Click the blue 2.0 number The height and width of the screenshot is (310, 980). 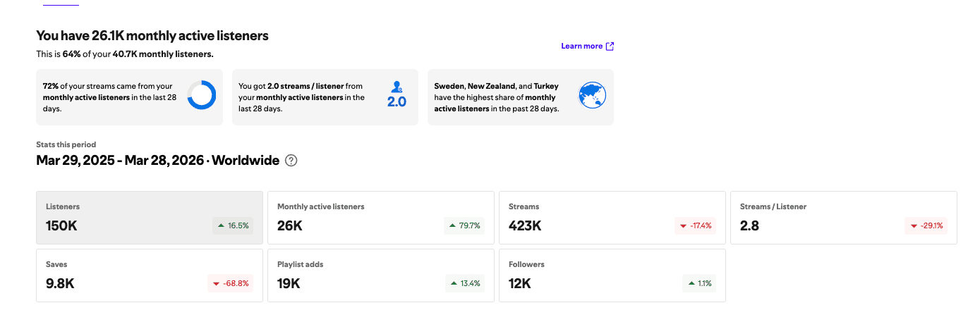click(x=397, y=102)
